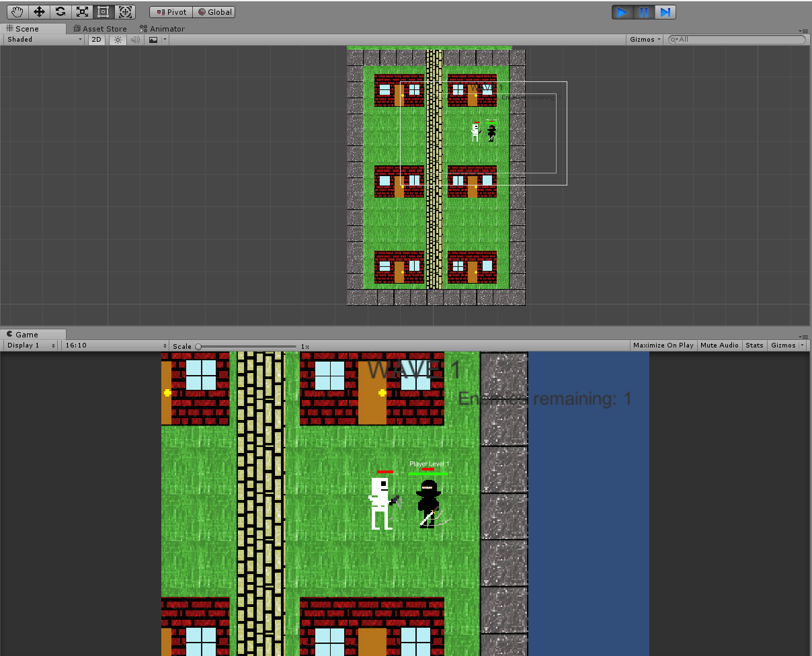Viewport: 812px width, 656px height.
Task: Toggle 2D scene view mode
Action: point(96,40)
